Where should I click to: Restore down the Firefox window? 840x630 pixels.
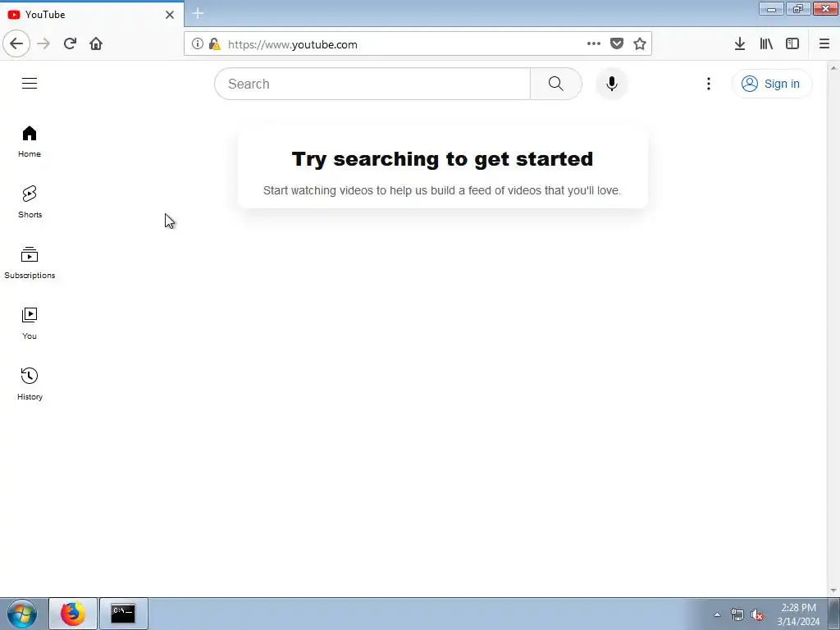[x=798, y=8]
